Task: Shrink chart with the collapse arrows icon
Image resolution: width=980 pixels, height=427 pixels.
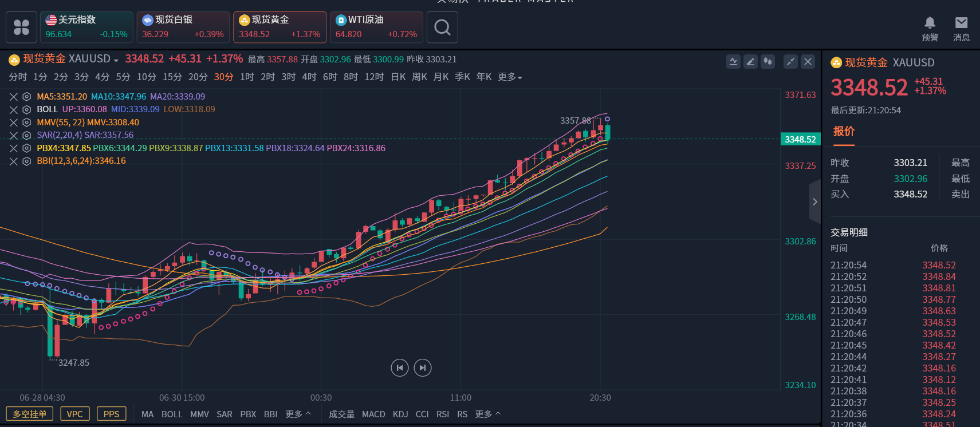Action: [791, 62]
